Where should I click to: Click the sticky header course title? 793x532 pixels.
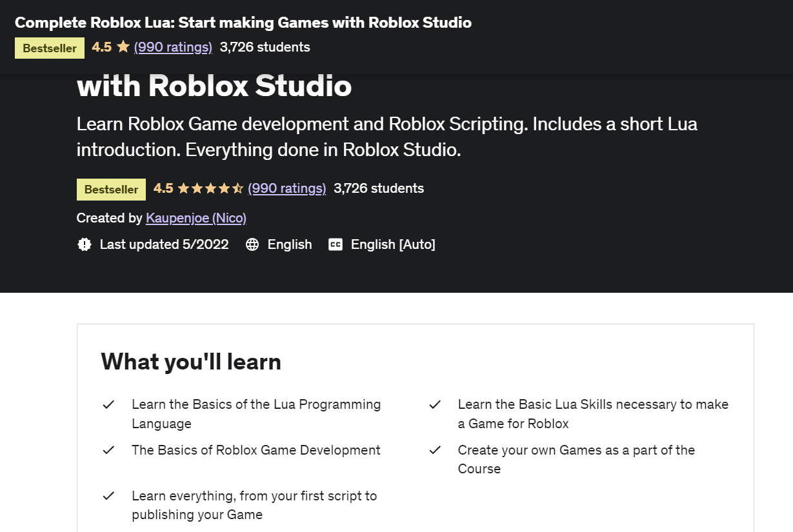tap(243, 23)
